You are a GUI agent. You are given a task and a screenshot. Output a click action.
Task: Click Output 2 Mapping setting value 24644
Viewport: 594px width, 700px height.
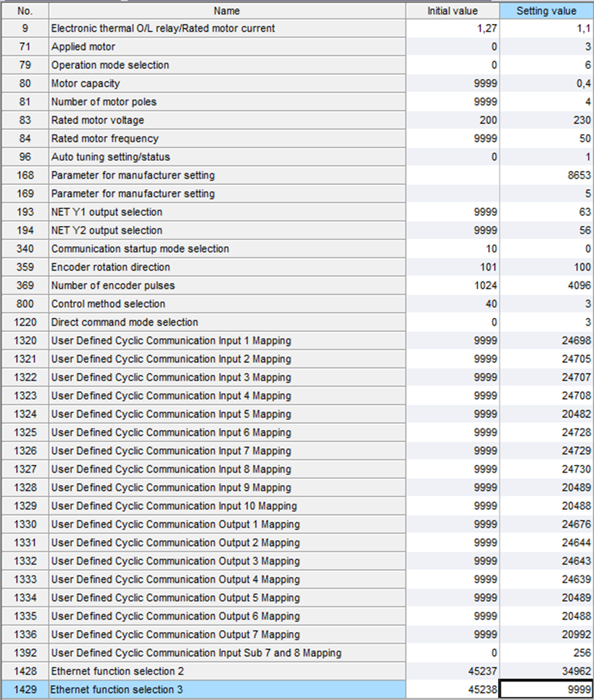546,542
